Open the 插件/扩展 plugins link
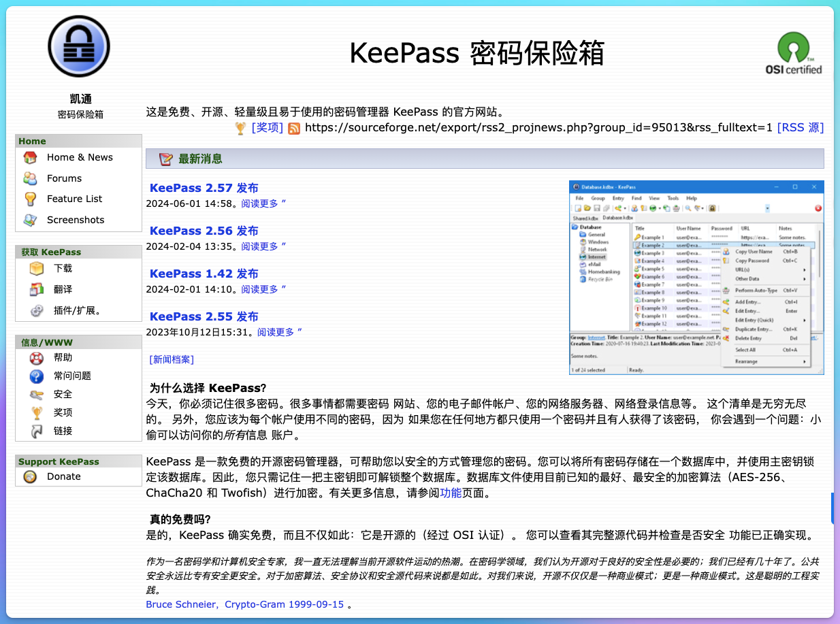840x624 pixels. 77,311
